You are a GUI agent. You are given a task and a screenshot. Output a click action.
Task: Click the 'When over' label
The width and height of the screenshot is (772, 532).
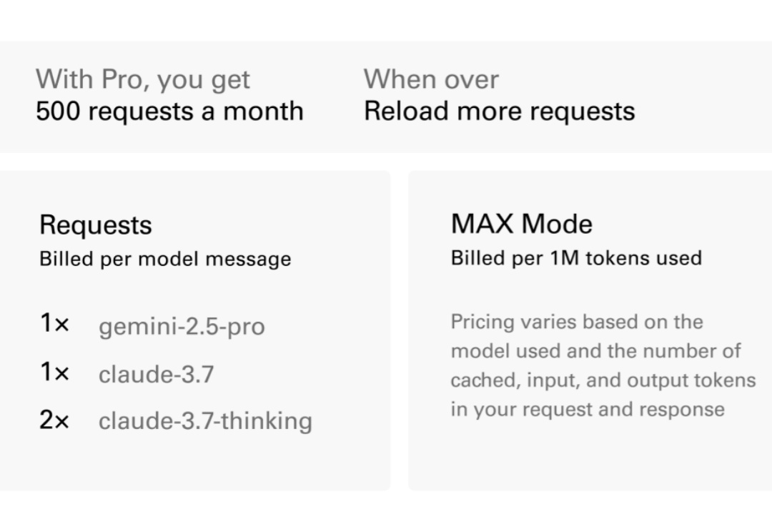click(x=431, y=79)
